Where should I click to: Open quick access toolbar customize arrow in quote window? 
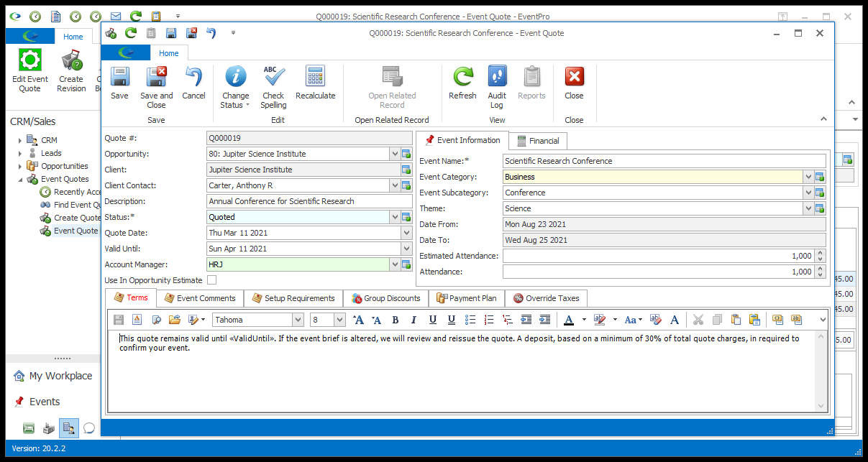point(233,33)
